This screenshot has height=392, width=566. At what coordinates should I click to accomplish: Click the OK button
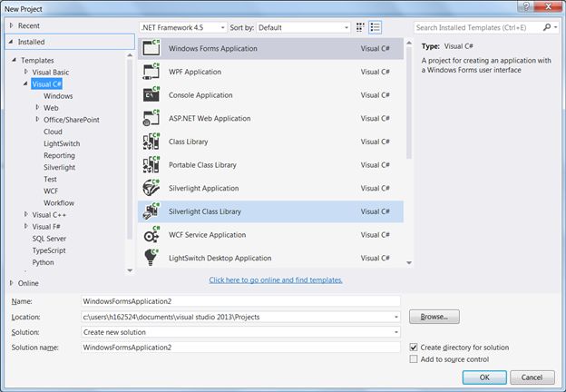[484, 377]
